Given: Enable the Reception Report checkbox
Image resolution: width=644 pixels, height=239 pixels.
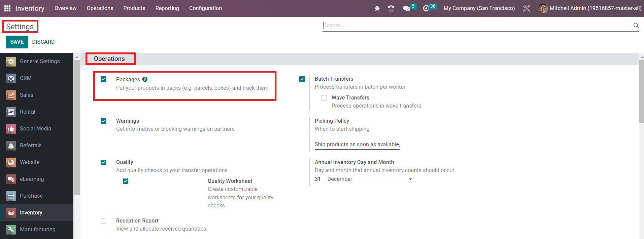Looking at the screenshot, I should (x=103, y=221).
